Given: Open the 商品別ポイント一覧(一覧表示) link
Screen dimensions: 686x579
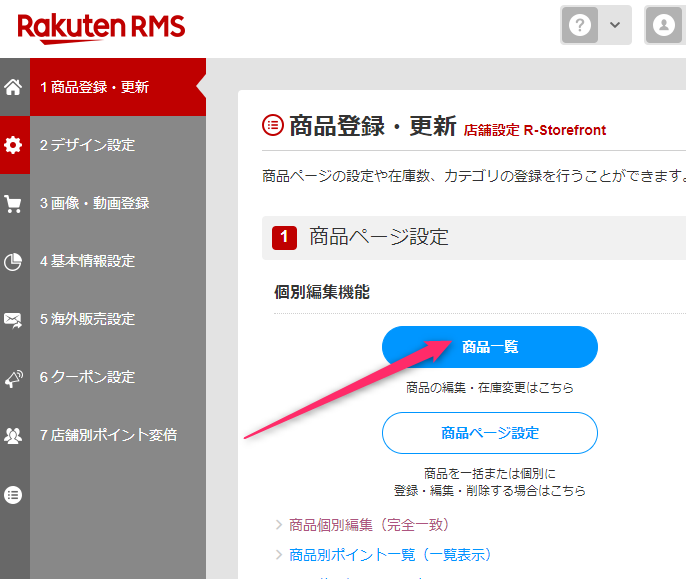Looking at the screenshot, I should (390, 555).
